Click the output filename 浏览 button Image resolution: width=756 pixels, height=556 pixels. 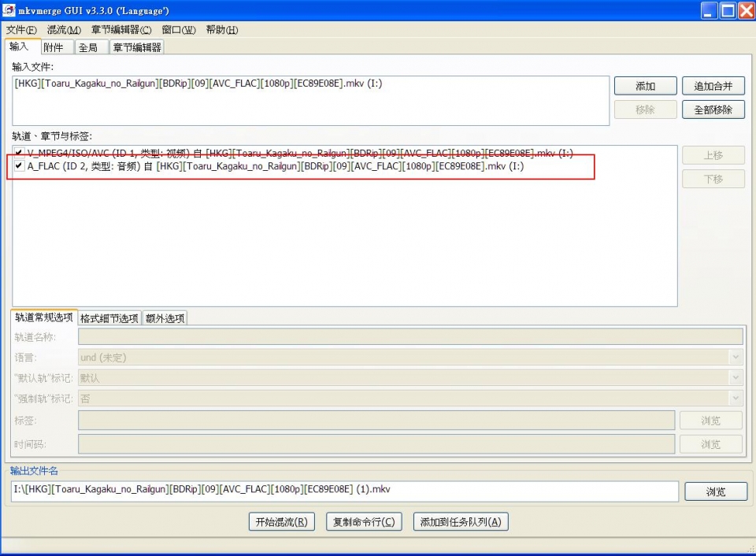coord(715,491)
